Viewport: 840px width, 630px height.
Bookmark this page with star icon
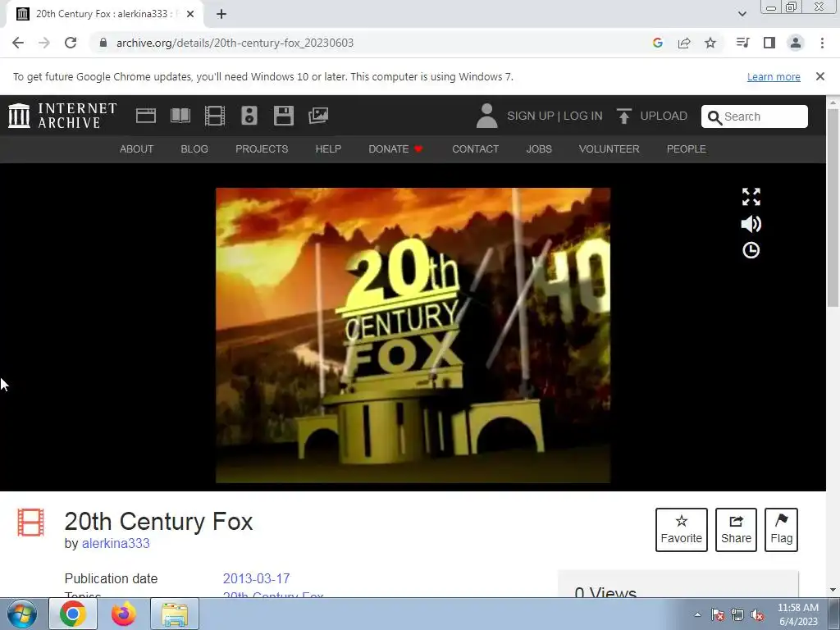pos(710,43)
